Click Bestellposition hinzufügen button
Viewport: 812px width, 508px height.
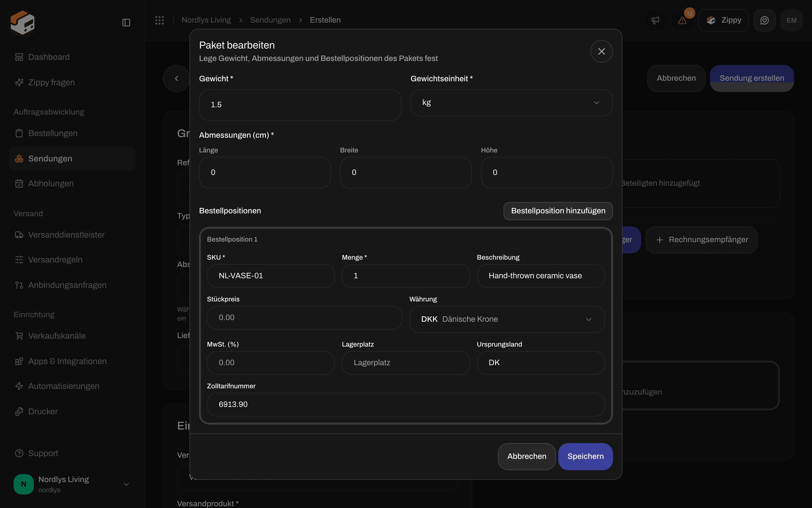(558, 211)
